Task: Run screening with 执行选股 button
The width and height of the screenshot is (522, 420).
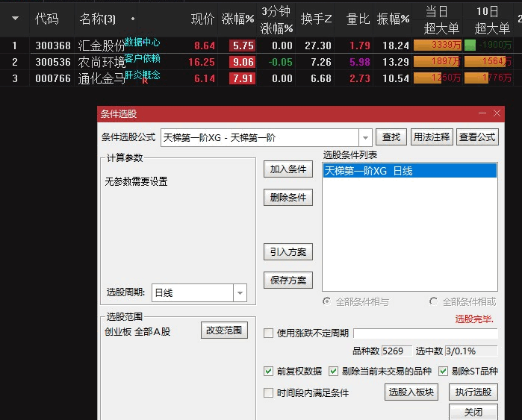Action: [473, 392]
